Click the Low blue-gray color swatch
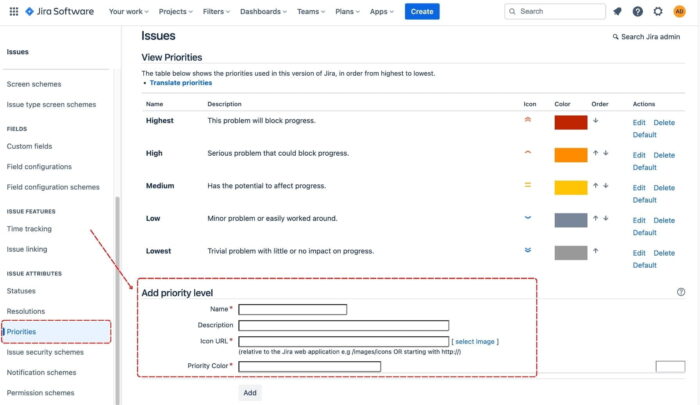This screenshot has width=700, height=405. click(571, 220)
